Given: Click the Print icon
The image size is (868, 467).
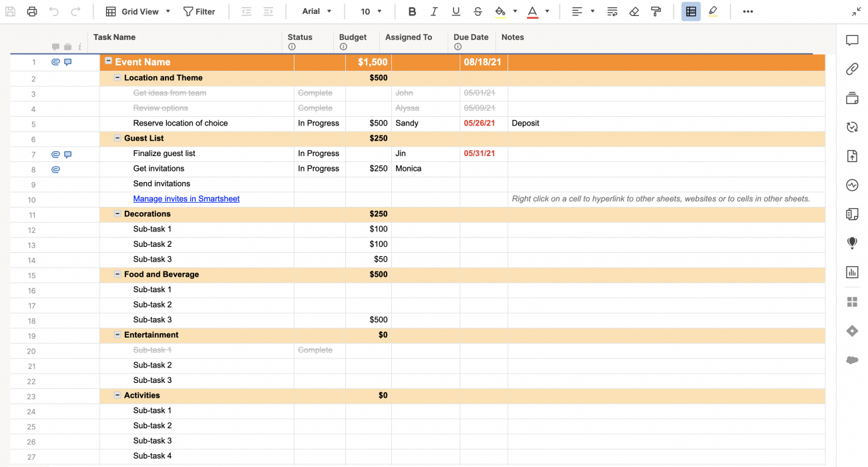Looking at the screenshot, I should pyautogui.click(x=32, y=11).
